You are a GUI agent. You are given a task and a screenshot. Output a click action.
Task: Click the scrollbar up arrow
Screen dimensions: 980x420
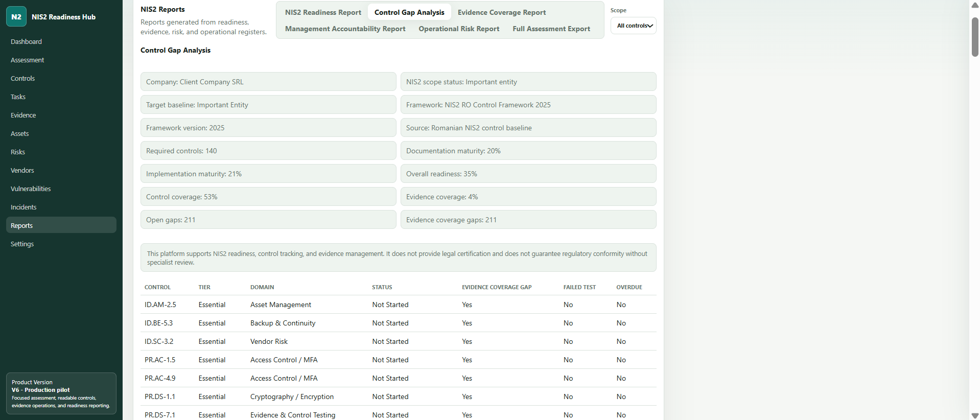point(975,5)
